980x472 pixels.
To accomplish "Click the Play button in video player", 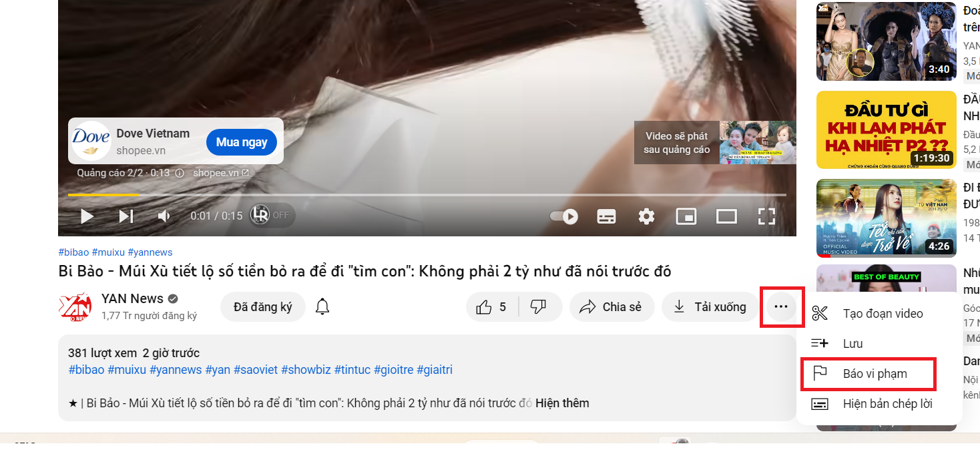I will [x=87, y=216].
